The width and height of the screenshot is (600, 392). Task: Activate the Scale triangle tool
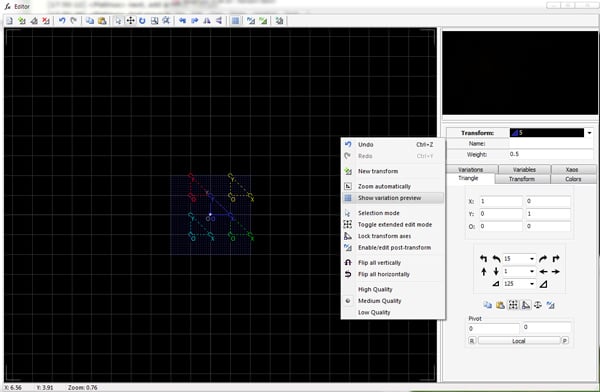click(154, 21)
